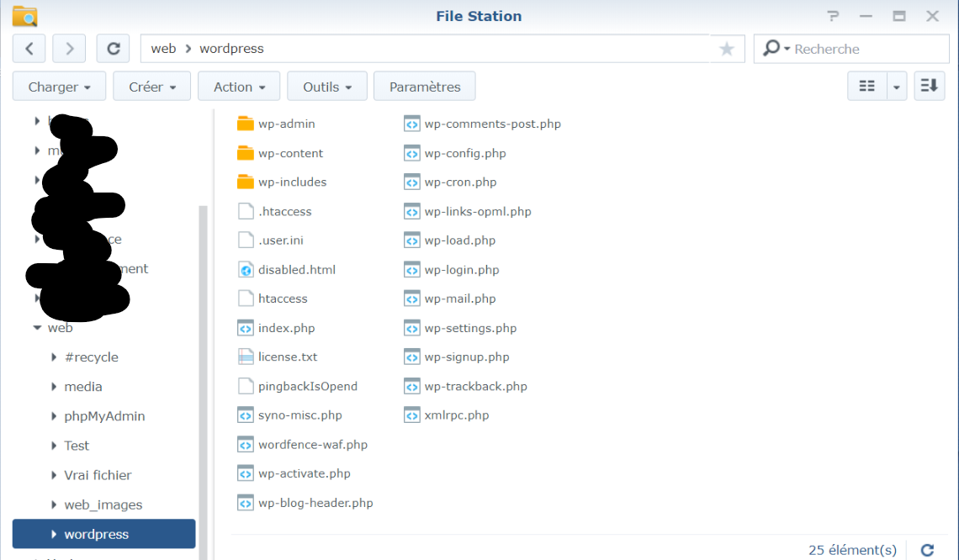Select the syno-misc.php file icon
This screenshot has width=959, height=560.
click(x=246, y=415)
